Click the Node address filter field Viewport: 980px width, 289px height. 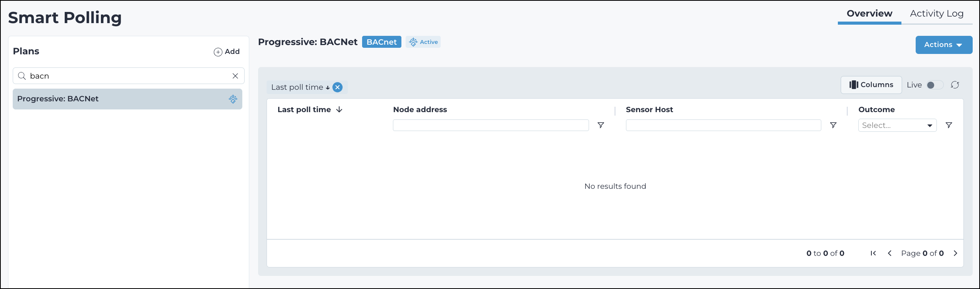491,125
